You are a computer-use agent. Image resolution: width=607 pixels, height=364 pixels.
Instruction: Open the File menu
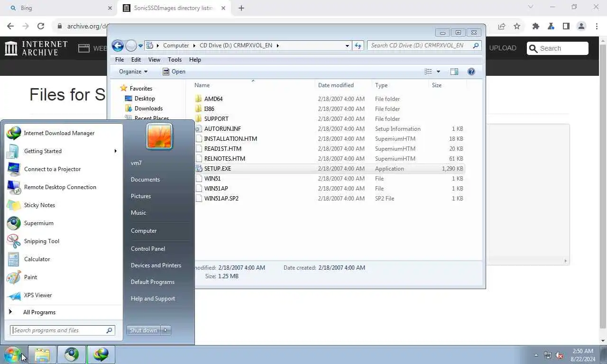120,60
